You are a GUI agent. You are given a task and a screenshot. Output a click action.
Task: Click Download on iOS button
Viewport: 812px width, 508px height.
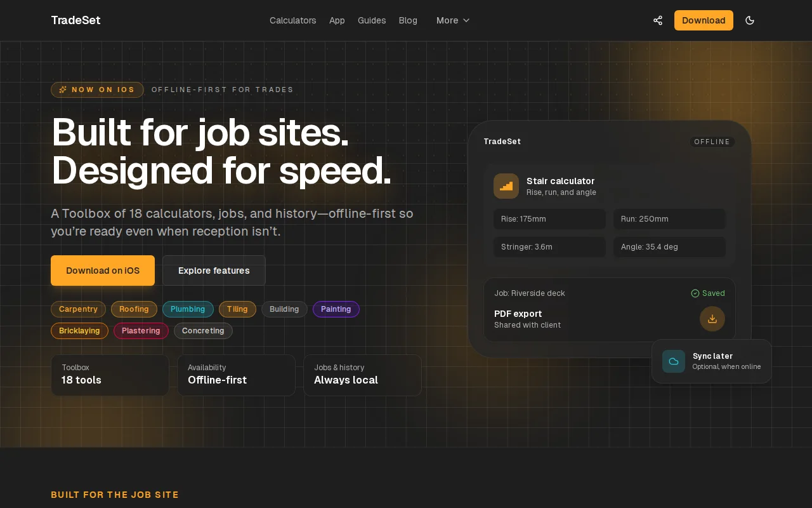click(x=103, y=271)
